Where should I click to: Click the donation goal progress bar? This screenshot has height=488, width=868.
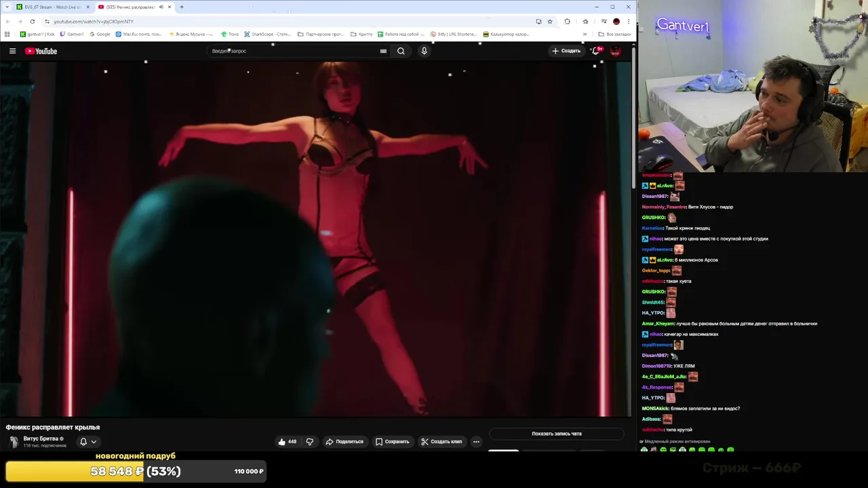point(136,471)
